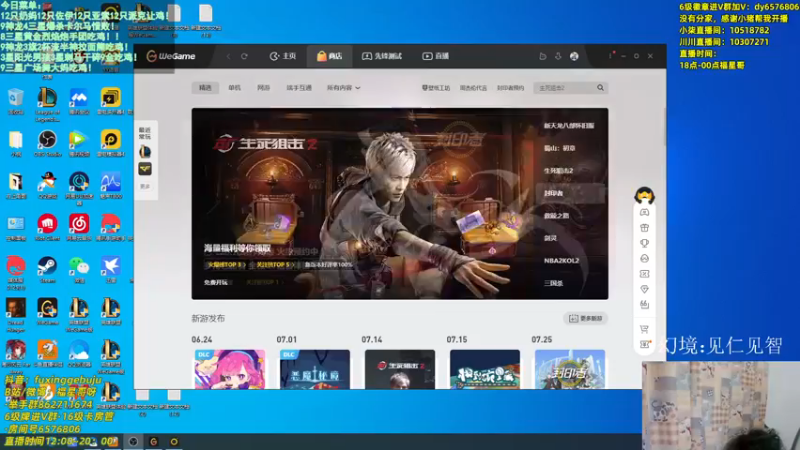Select WeGame desktop shortcut icon

tap(47, 311)
